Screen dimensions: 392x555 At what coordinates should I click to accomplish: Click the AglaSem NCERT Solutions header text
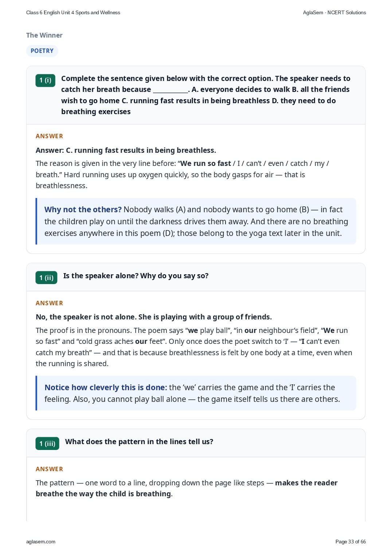pyautogui.click(x=334, y=12)
